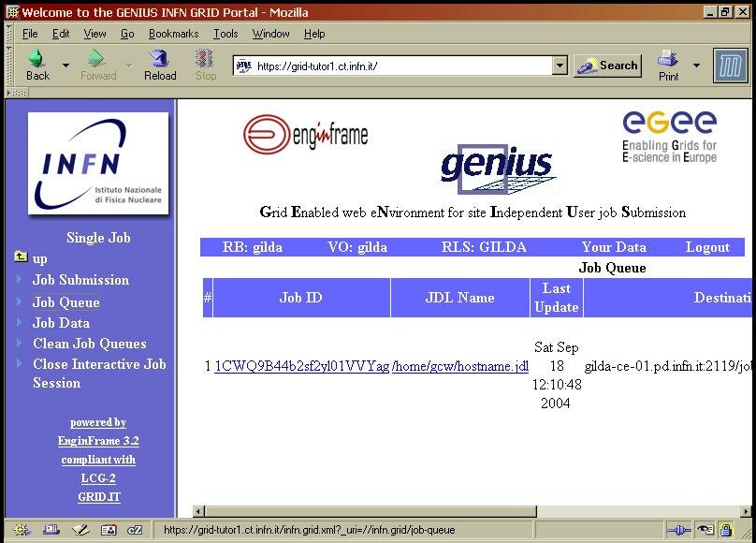This screenshot has height=543, width=756.
Task: Print the page with the Print icon
Action: (668, 59)
